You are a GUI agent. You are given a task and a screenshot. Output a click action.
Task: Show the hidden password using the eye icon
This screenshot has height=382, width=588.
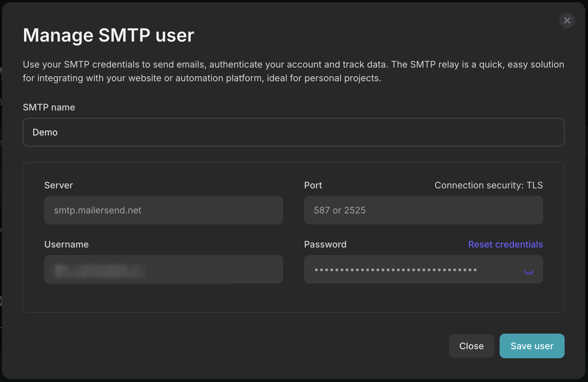[x=529, y=272]
